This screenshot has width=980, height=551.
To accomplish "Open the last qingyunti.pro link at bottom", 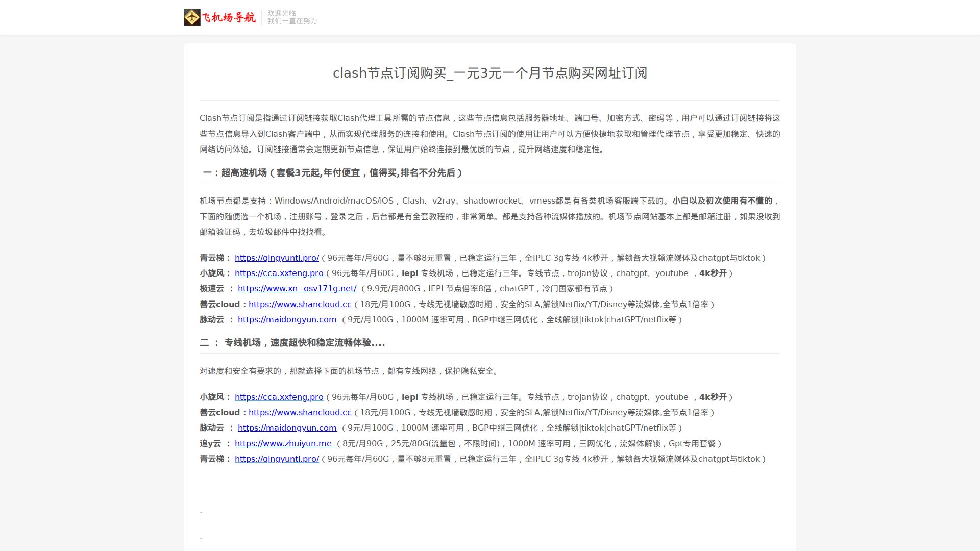I will (x=277, y=459).
